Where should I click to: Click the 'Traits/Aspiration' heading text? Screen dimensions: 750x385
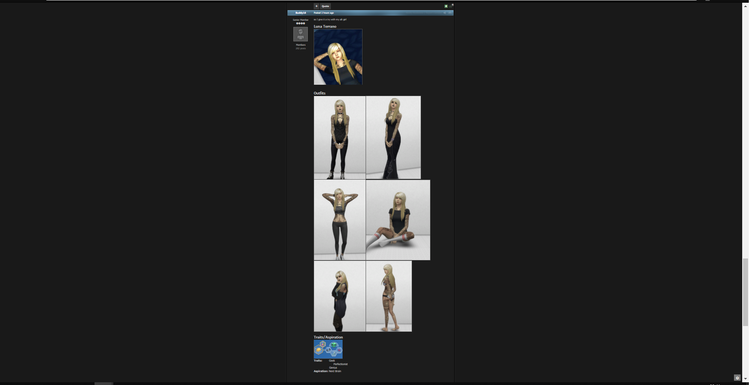328,337
